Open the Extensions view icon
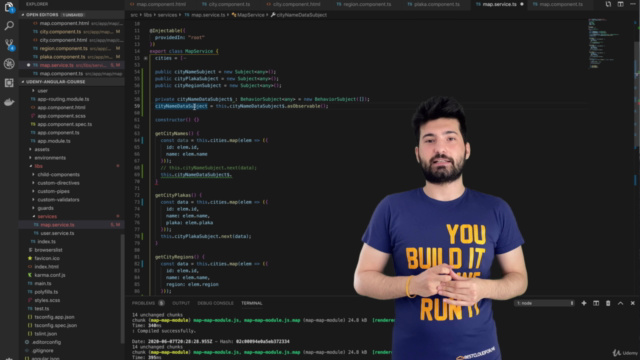 pyautogui.click(x=9, y=83)
